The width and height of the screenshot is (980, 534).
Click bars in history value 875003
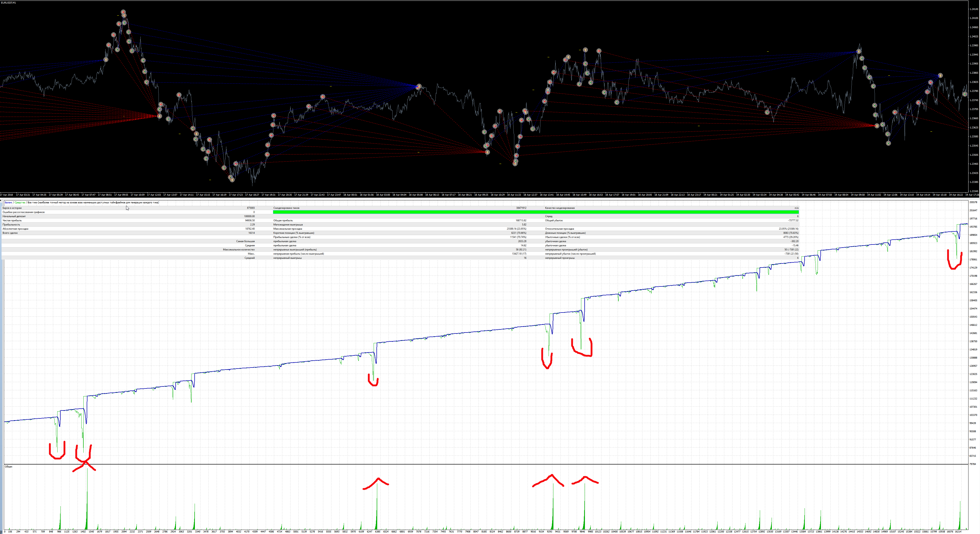pyautogui.click(x=251, y=208)
